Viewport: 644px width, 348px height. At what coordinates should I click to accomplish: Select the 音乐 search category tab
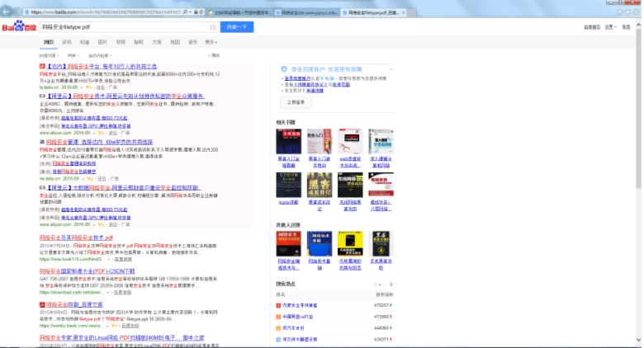193,42
